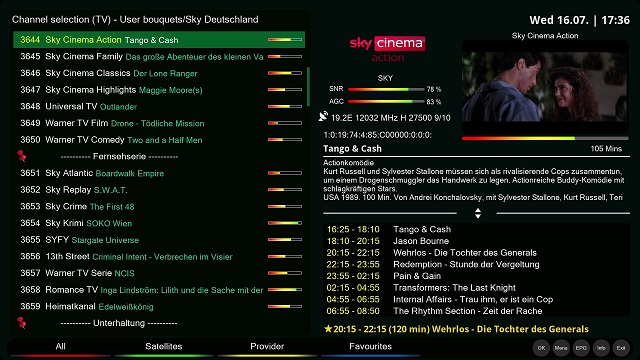Click the yellow next-event line 20:15 - 22:15
Screen dimensions: 640x360
tap(456, 329)
